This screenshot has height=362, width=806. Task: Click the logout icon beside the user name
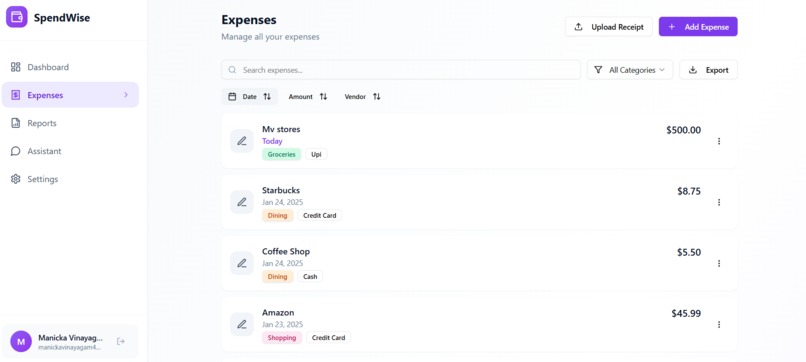point(121,341)
